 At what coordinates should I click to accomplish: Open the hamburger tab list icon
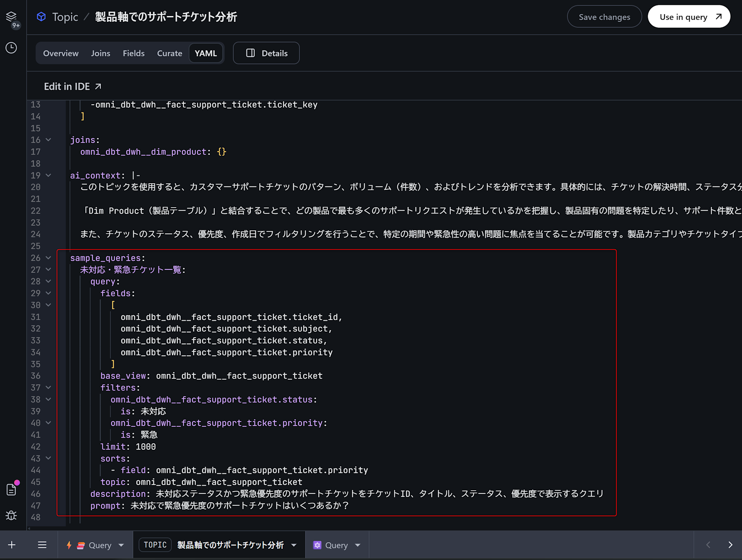pos(42,545)
